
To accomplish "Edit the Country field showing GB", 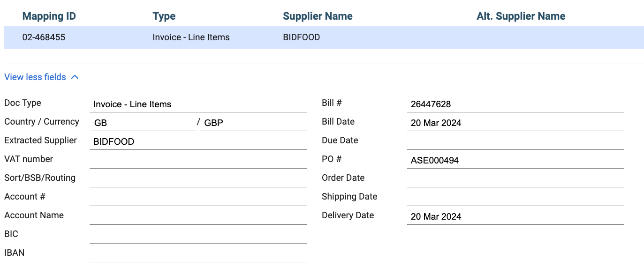I will [x=143, y=123].
